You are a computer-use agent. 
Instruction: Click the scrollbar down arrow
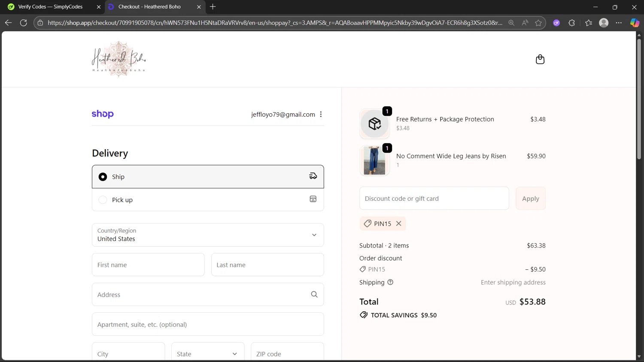[639, 356]
